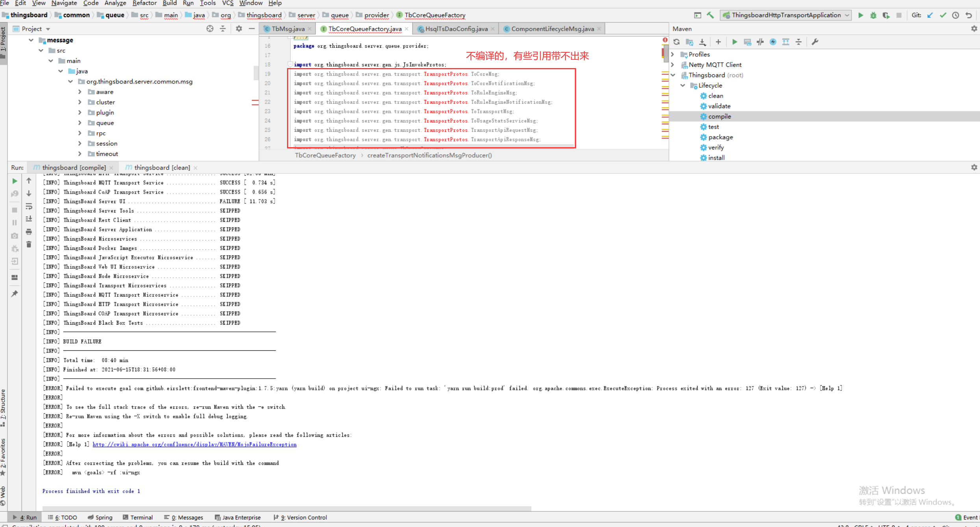Clear Run console with trash icon
The image size is (980, 527).
coord(29,244)
